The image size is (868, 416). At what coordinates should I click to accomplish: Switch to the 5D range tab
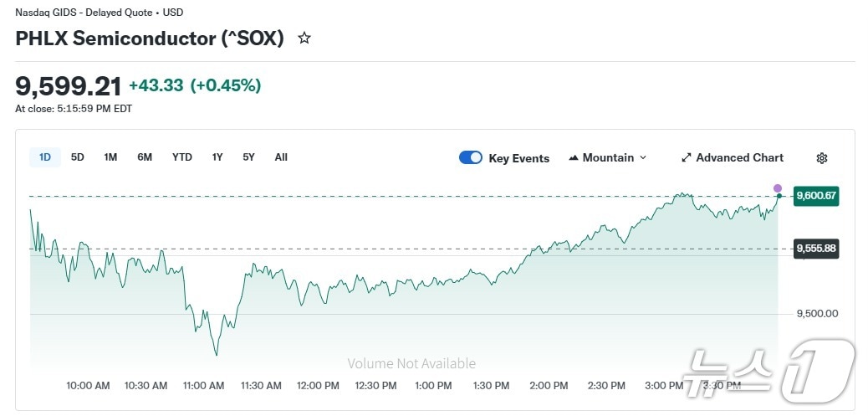point(77,157)
